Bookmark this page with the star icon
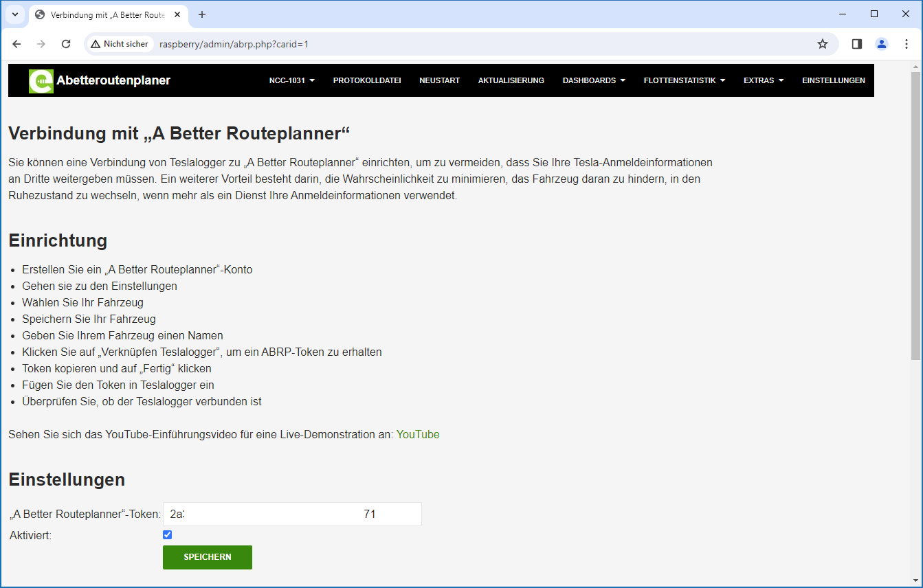This screenshot has width=923, height=588. (x=822, y=44)
